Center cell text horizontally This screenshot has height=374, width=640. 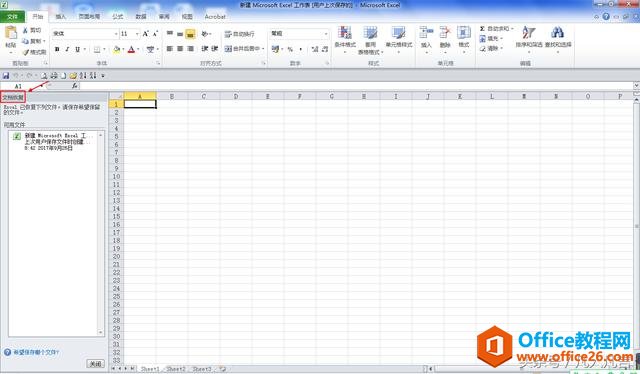click(x=180, y=49)
